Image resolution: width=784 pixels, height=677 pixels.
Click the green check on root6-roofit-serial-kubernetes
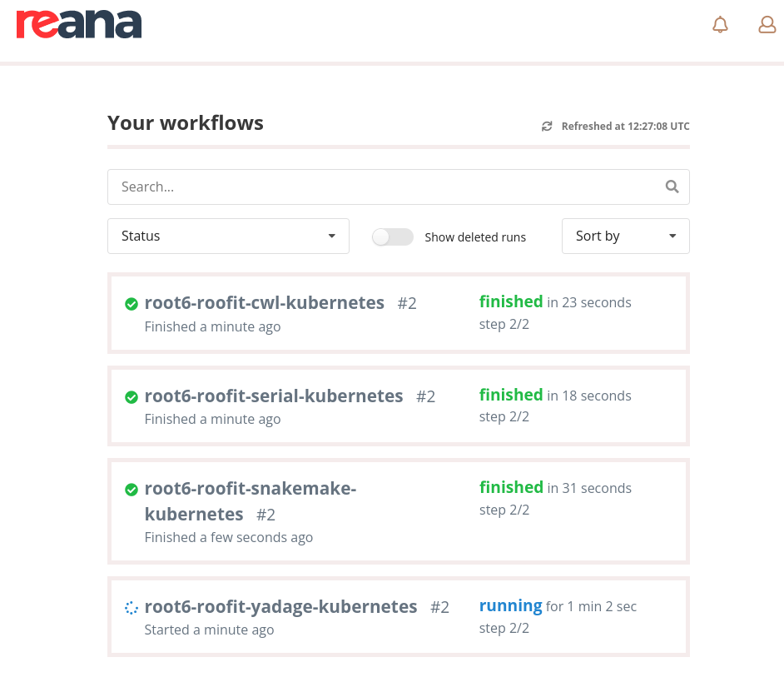(x=131, y=397)
